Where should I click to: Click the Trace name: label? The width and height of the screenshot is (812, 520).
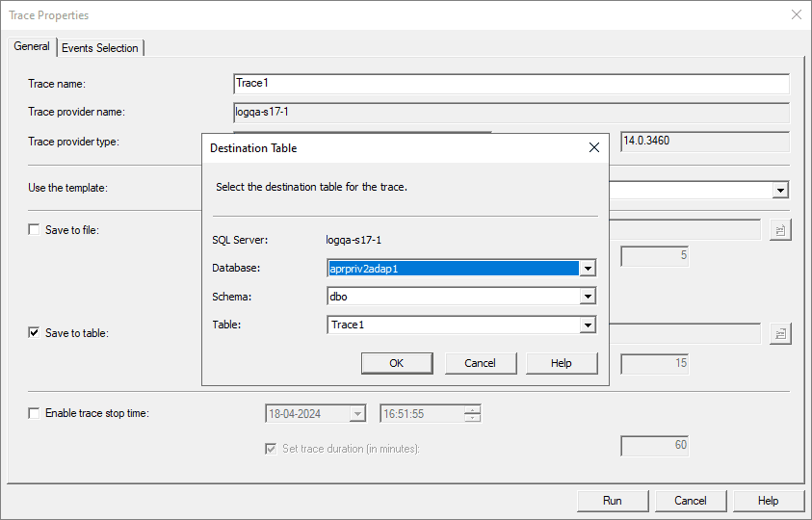57,84
